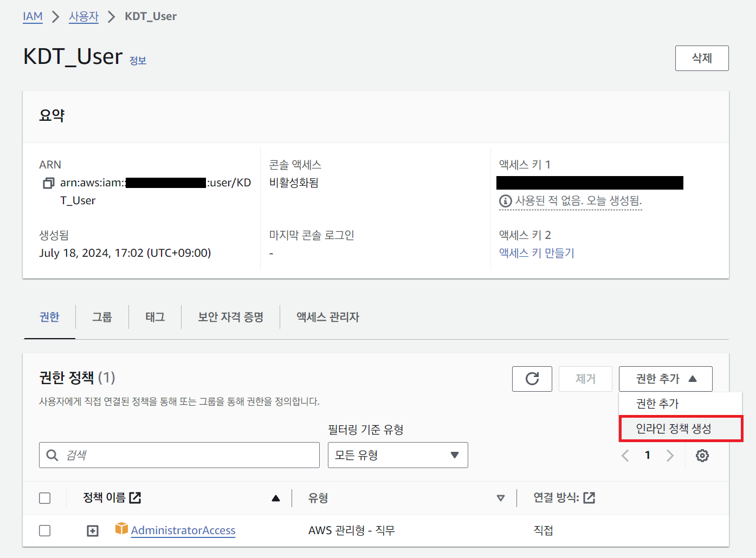The image size is (756, 558).
Task: Collapse the 권한 추가 dropdown button
Action: point(665,379)
